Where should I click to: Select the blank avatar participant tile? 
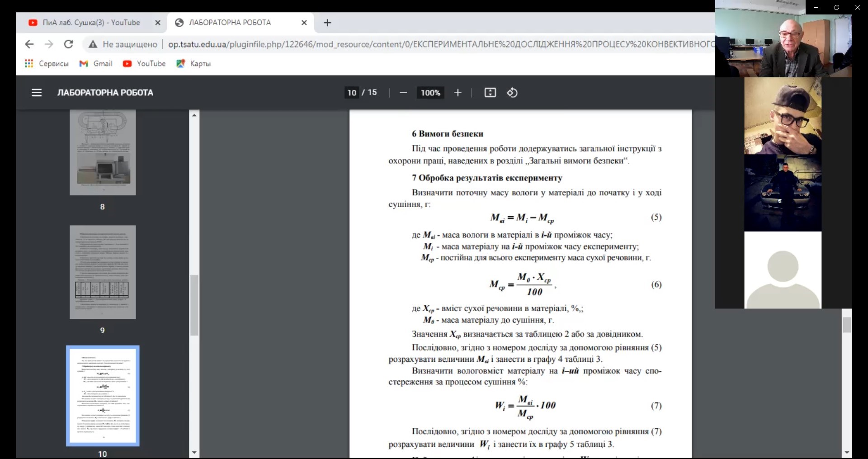click(x=783, y=270)
